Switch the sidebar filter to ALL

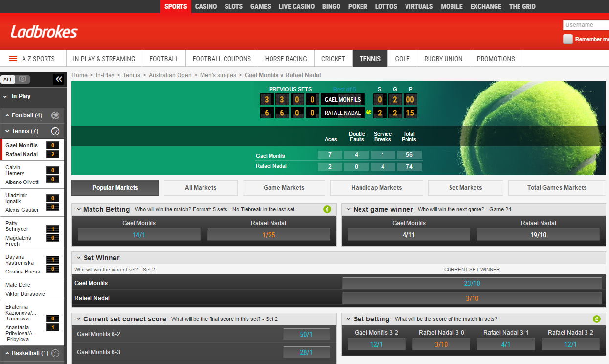coord(8,79)
